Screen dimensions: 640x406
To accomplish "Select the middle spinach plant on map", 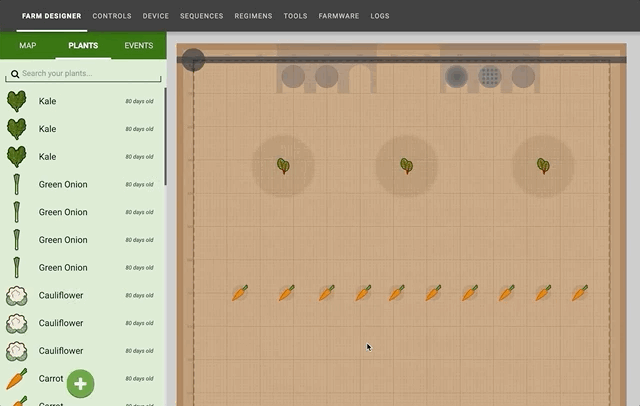I will click(x=406, y=166).
